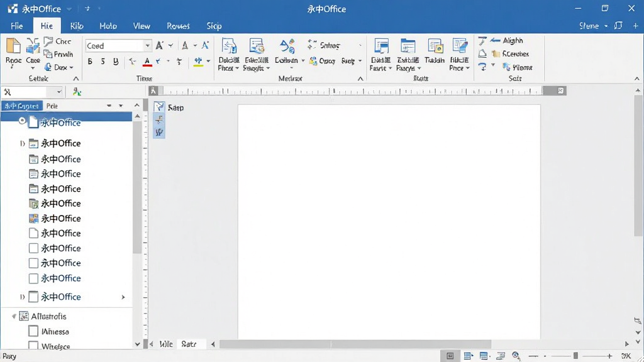Open the Case button dropdown arrow
Screen dimensions: 644x362
(x=33, y=68)
